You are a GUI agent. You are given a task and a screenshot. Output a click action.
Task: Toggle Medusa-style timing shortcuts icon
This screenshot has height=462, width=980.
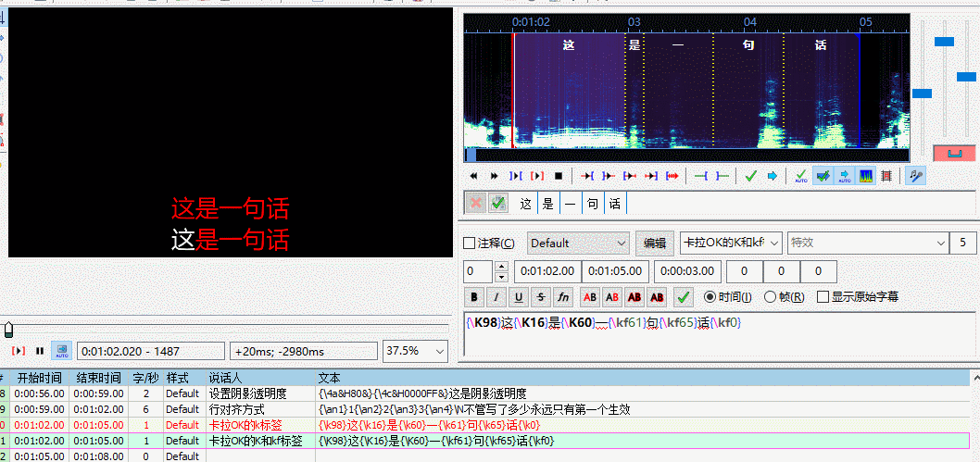pyautogui.click(x=886, y=176)
